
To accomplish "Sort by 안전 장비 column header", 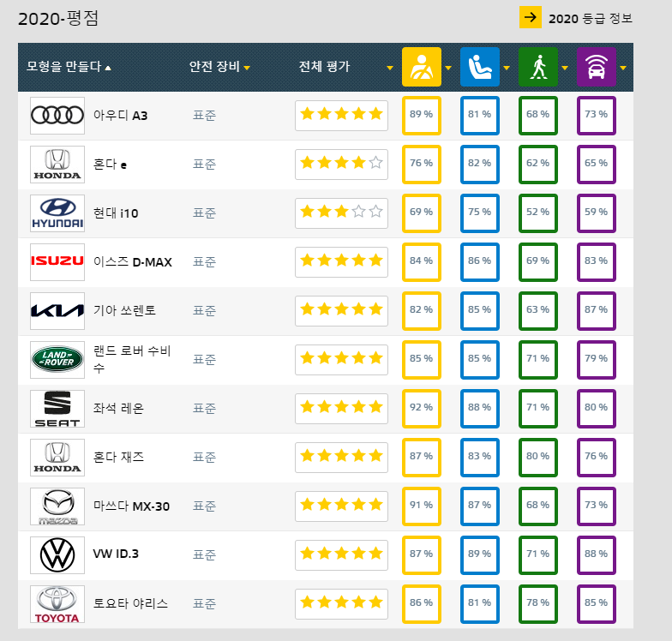I will point(219,67).
